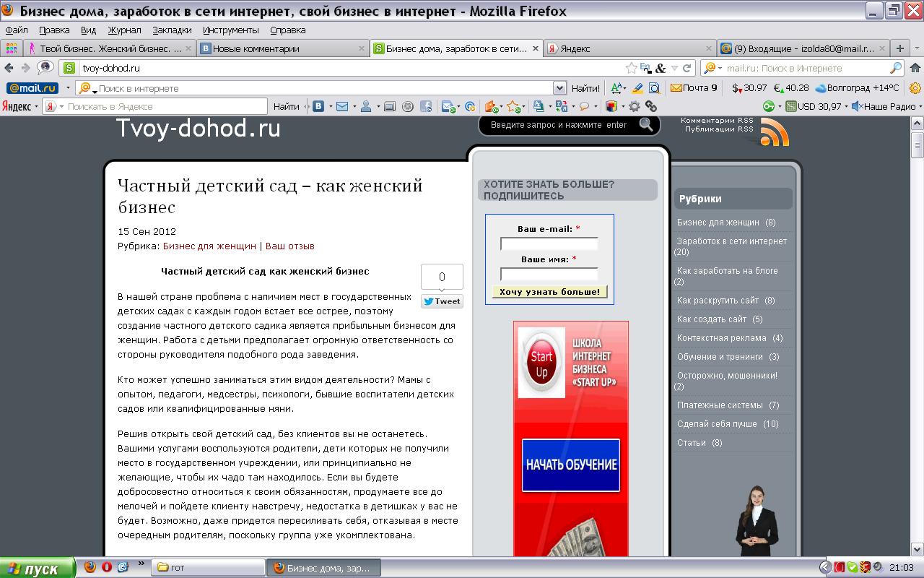924x578 pixels.
Task: Expand the USD 30,97 currency dropdown
Action: (845, 106)
